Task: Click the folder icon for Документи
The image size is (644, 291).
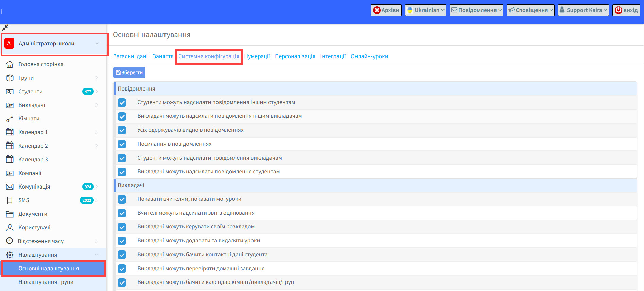Action: tap(10, 214)
